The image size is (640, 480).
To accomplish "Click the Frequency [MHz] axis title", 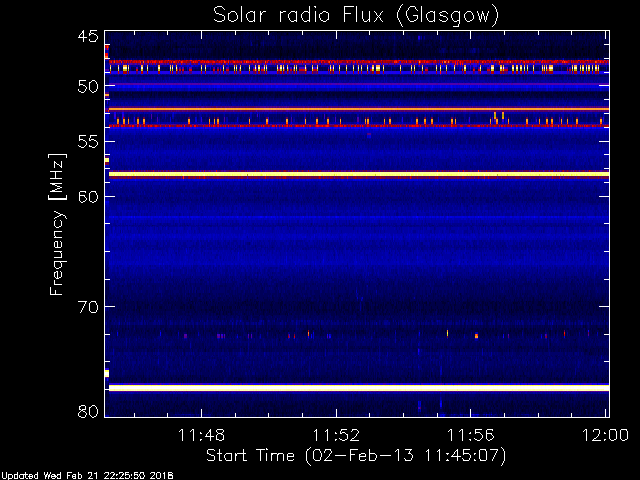I will point(57,224).
